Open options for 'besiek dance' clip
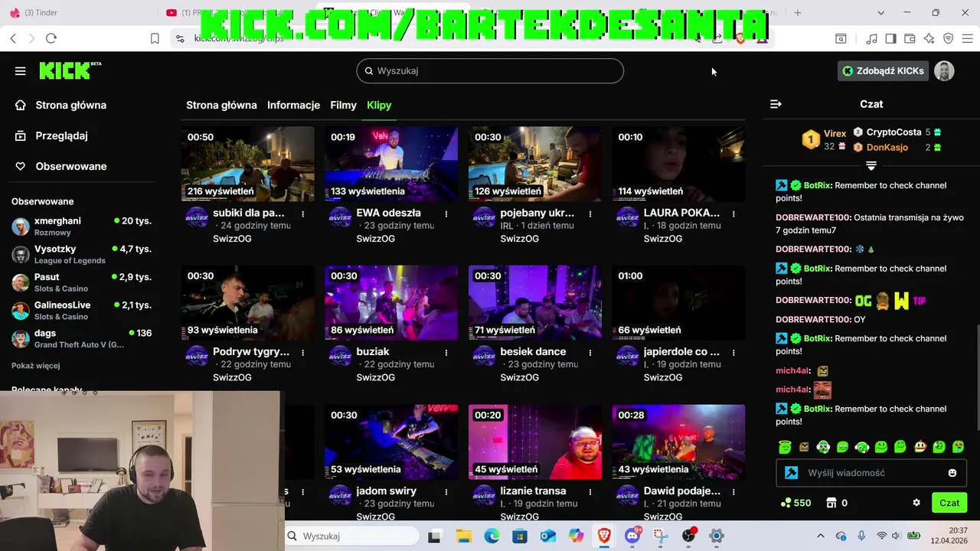 (x=590, y=353)
